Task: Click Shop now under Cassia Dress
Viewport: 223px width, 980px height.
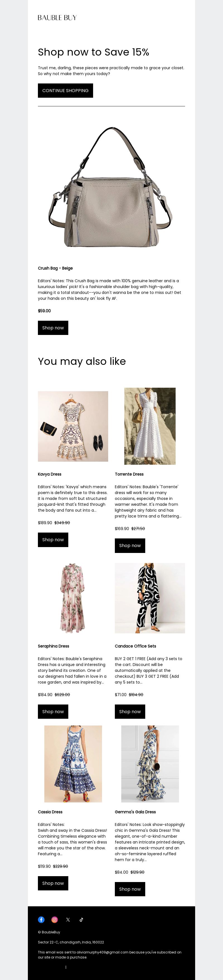Action: pos(53,883)
